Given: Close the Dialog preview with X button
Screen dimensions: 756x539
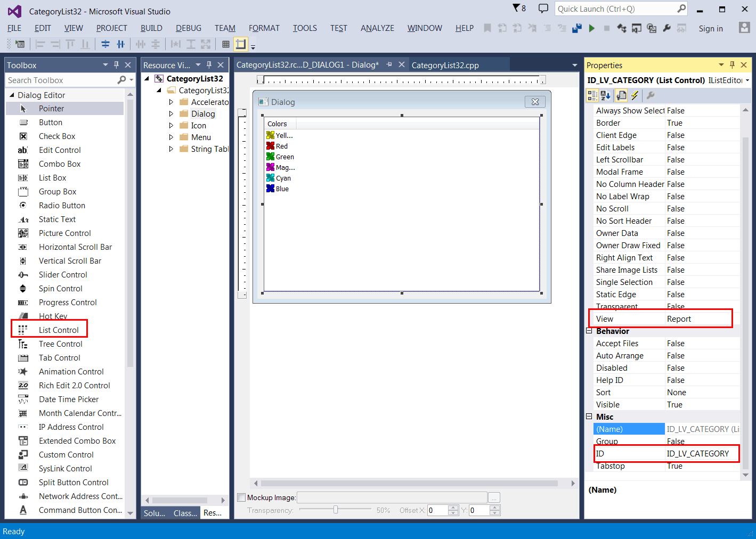Looking at the screenshot, I should coord(535,102).
